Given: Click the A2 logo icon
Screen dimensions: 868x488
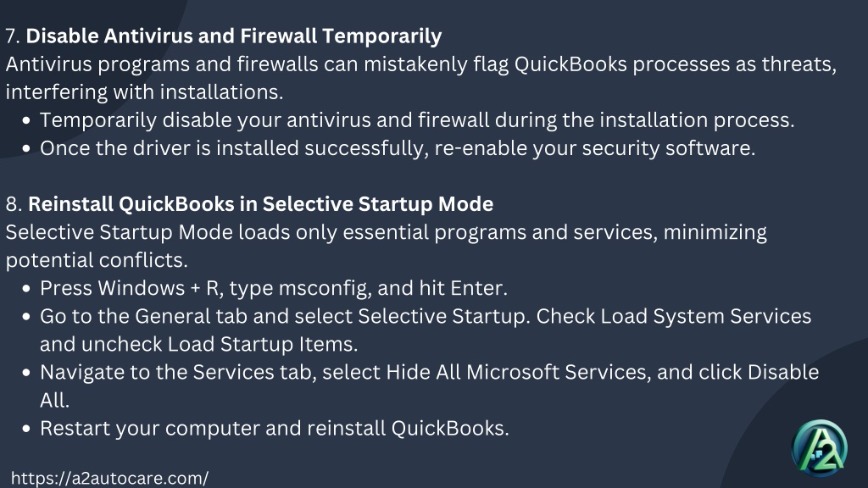Looking at the screenshot, I should [x=820, y=447].
